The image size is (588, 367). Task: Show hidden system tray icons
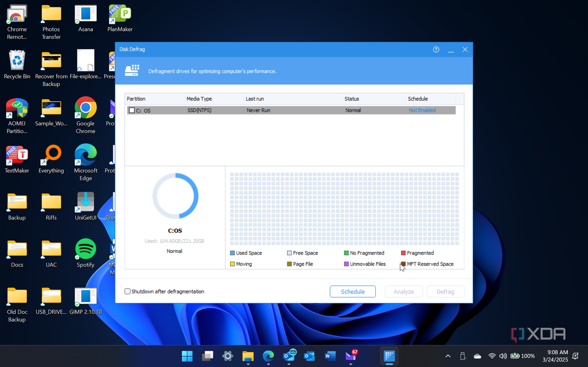[448, 356]
